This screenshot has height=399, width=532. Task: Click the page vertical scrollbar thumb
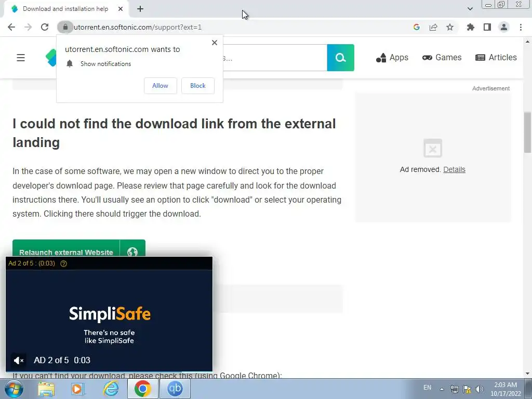coord(528,132)
